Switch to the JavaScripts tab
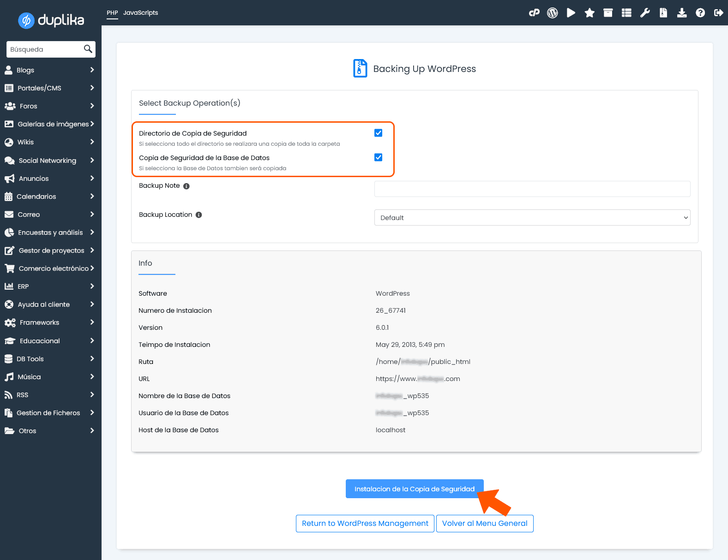Image resolution: width=728 pixels, height=560 pixels. [140, 13]
